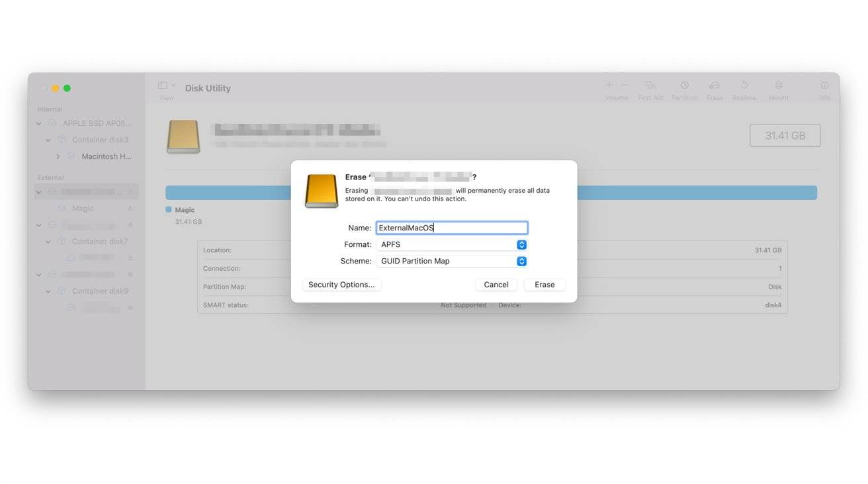The width and height of the screenshot is (868, 484).
Task: Open the Partition tool
Action: pyautogui.click(x=684, y=88)
